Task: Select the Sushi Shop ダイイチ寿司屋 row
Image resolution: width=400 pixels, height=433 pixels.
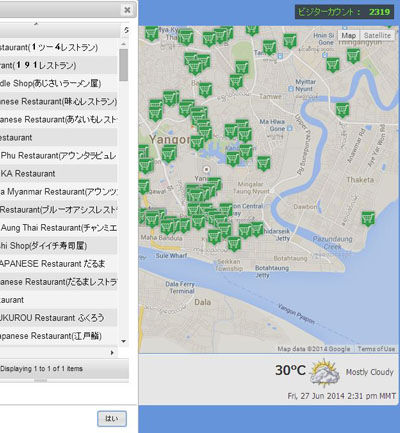Action: click(x=58, y=246)
